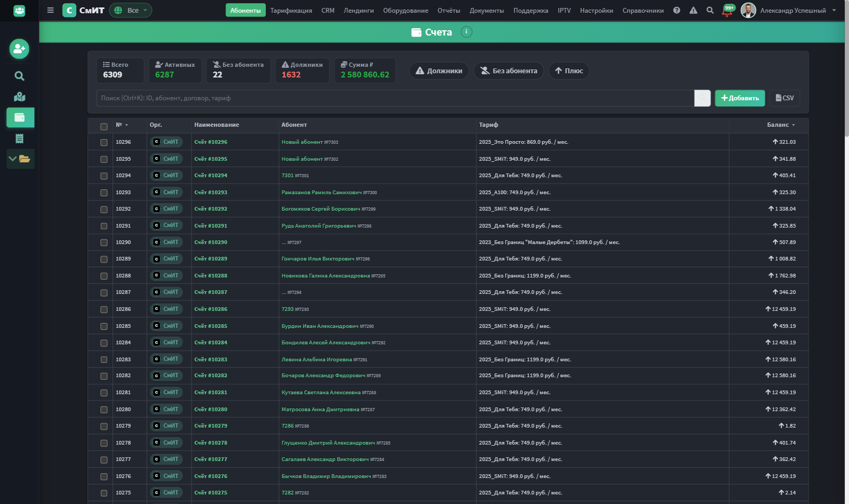Open the help question mark icon
This screenshot has height=504, width=849.
(x=677, y=10)
